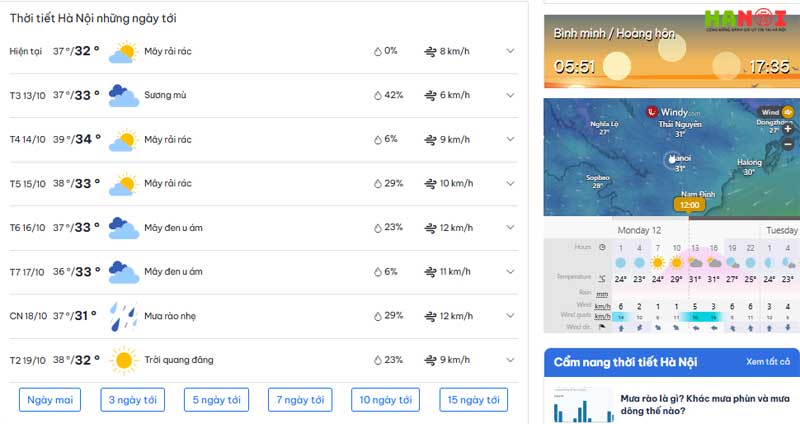The height and width of the screenshot is (424, 800).
Task: Zoom out on the Windy map
Action: tap(788, 144)
